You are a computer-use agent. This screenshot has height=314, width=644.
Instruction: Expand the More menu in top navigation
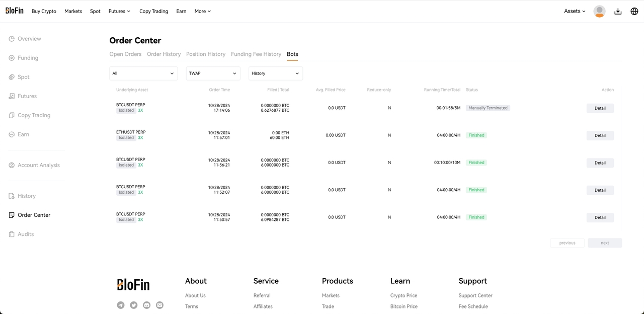click(x=203, y=11)
